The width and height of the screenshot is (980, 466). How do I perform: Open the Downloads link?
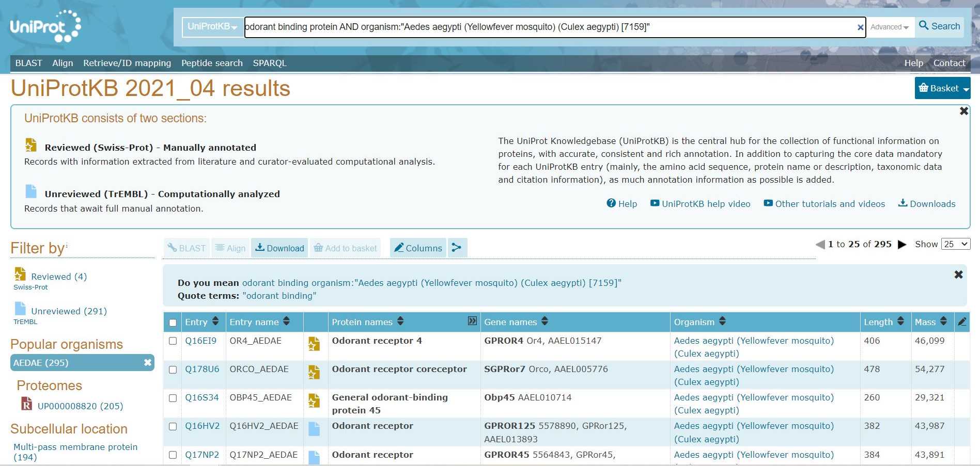[927, 204]
